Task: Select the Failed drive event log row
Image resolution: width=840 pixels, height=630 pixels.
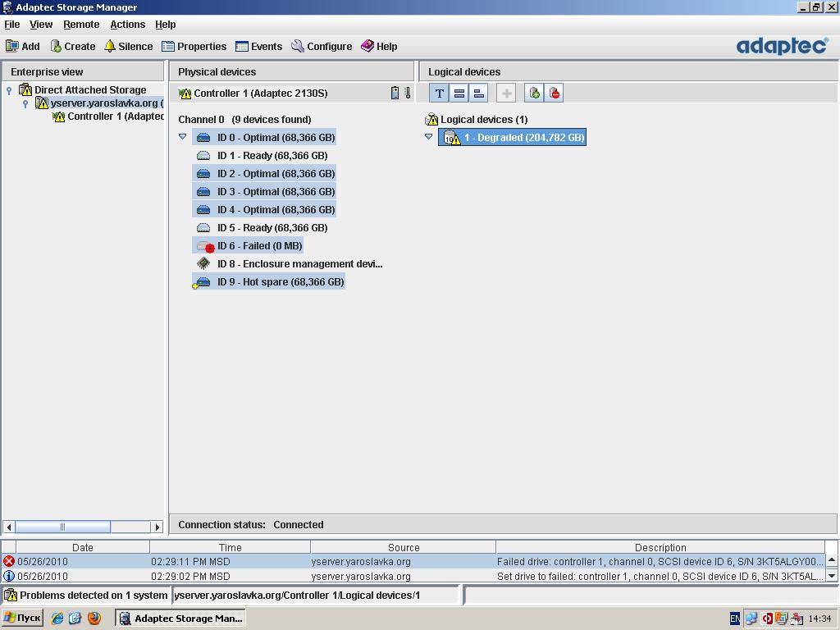Action: click(x=410, y=562)
